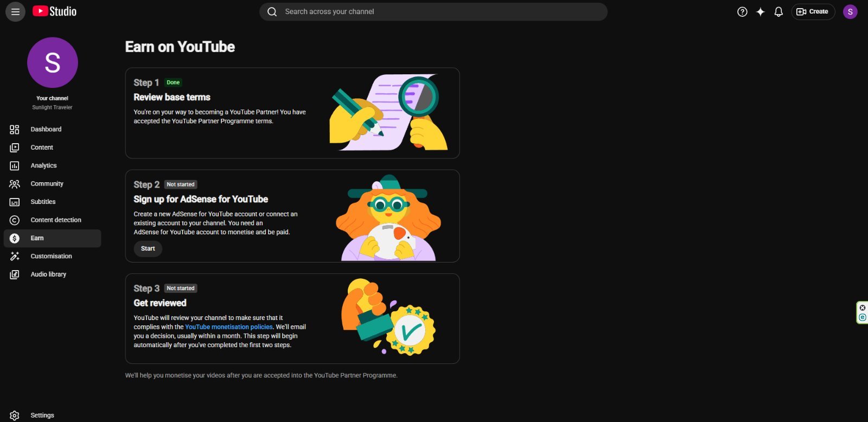This screenshot has width=868, height=422.
Task: Click the Step 2 Not started badge
Action: (181, 184)
